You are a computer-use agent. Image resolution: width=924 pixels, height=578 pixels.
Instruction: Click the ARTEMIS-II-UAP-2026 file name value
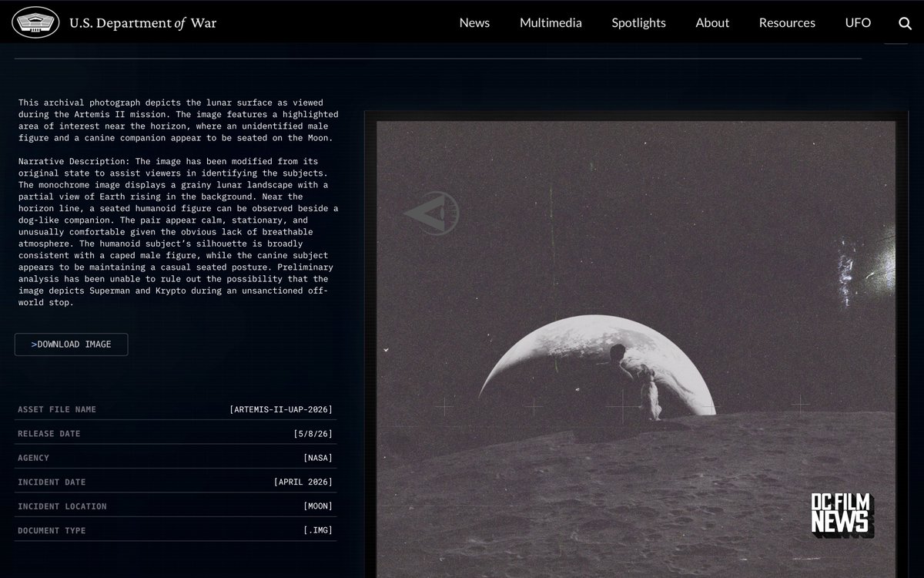tap(281, 409)
